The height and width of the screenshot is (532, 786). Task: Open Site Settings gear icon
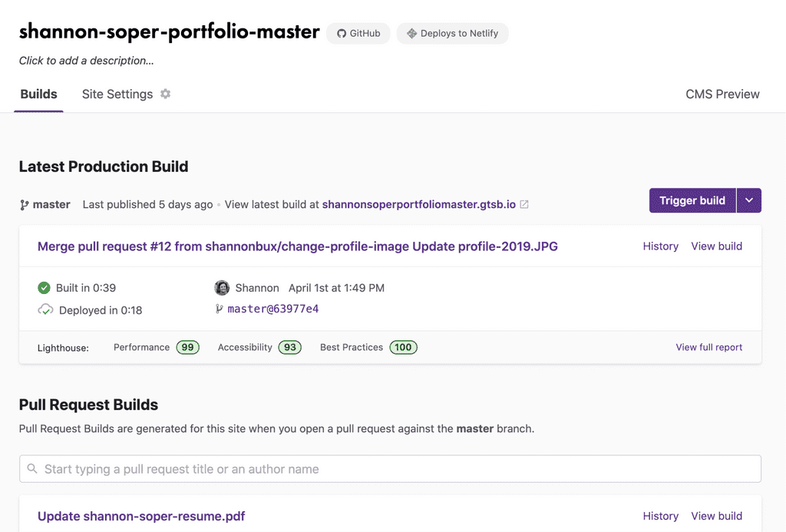pos(166,94)
